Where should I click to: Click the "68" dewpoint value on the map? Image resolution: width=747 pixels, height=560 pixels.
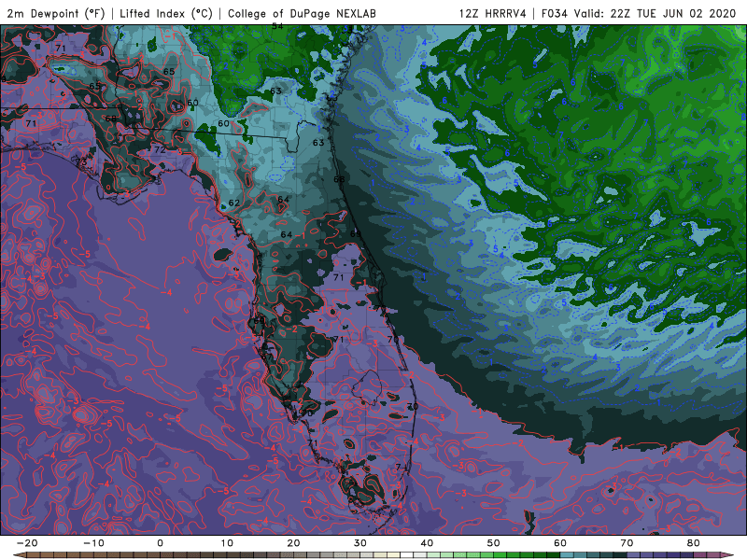coord(110,119)
